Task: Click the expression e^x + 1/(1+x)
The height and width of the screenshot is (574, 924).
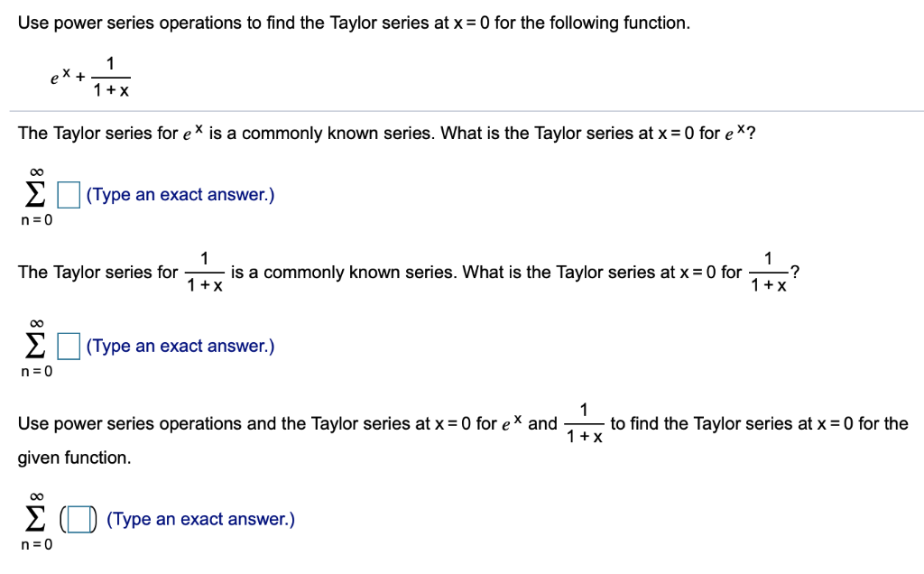Action: (90, 76)
